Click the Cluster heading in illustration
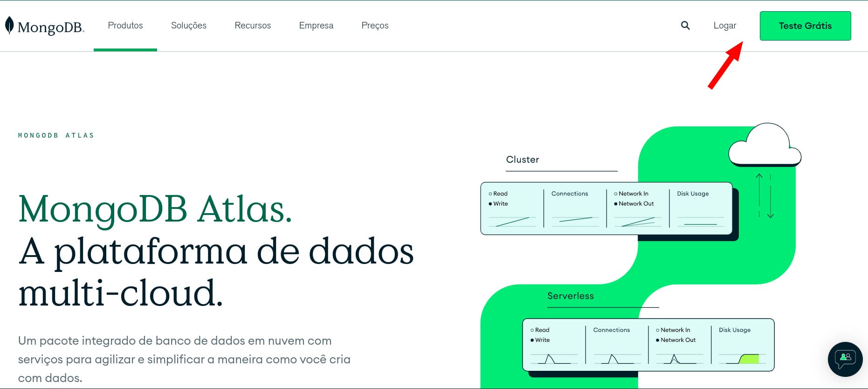Screen dimensions: 868x389 click(x=523, y=160)
